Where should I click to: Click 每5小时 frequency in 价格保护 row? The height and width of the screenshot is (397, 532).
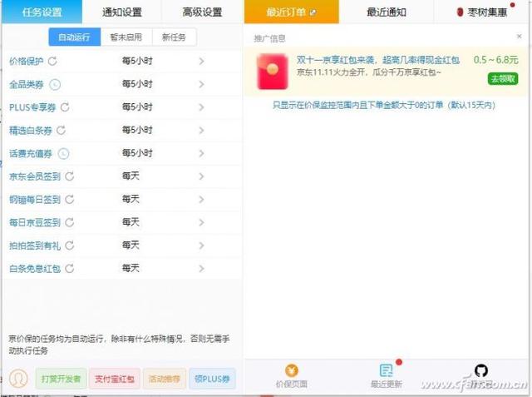pyautogui.click(x=137, y=61)
